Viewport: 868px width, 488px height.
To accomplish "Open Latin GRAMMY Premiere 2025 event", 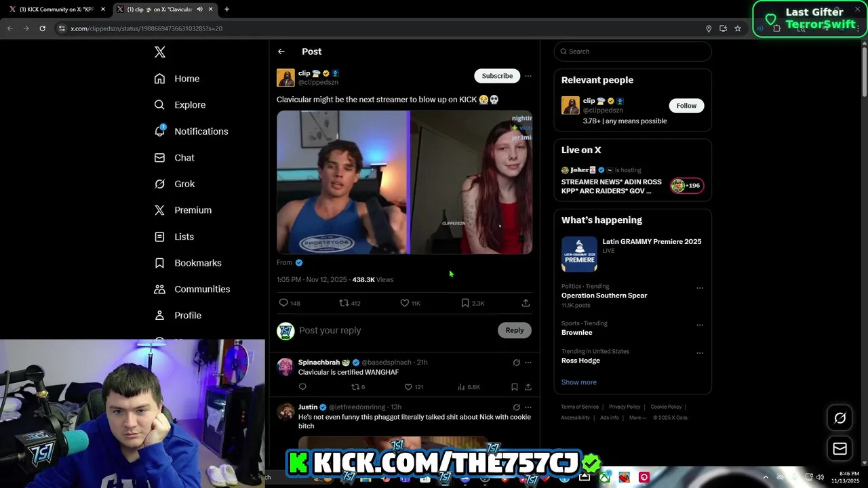I will coord(632,253).
